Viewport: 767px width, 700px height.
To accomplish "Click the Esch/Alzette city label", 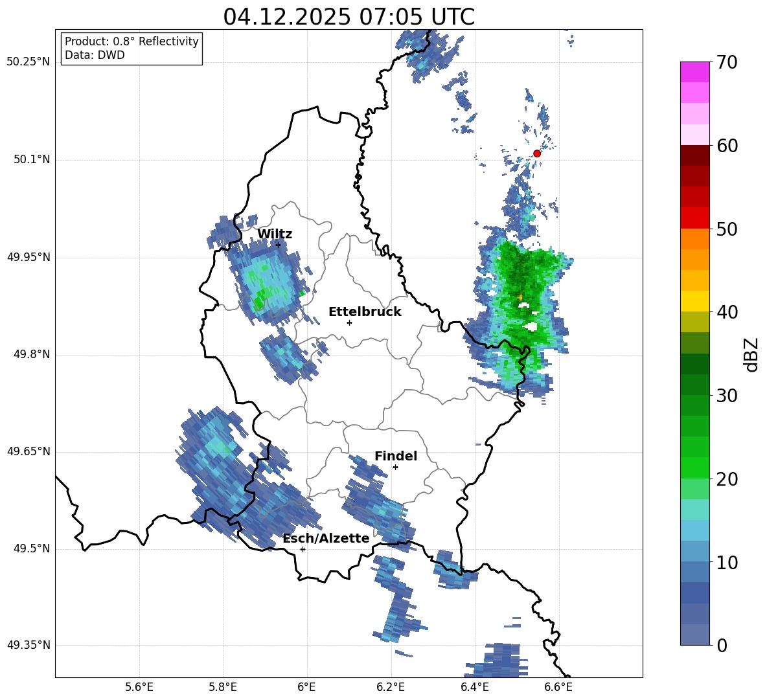I will 326,538.
